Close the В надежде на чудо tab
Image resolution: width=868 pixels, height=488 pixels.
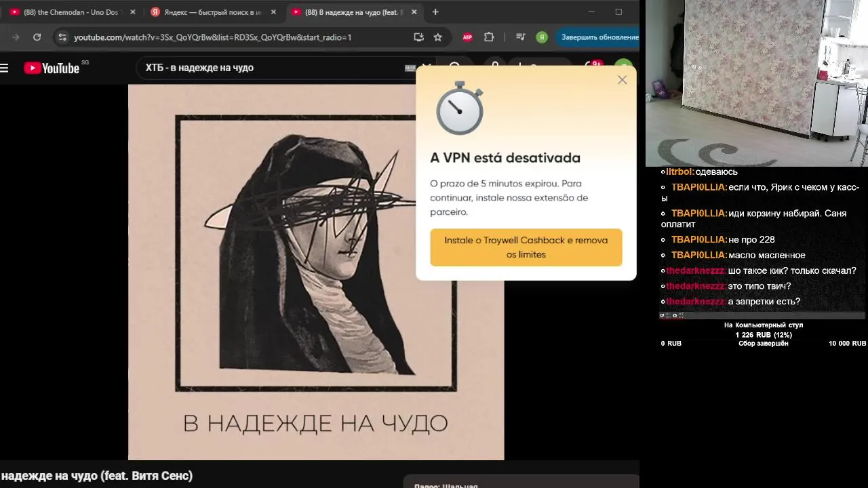point(414,12)
